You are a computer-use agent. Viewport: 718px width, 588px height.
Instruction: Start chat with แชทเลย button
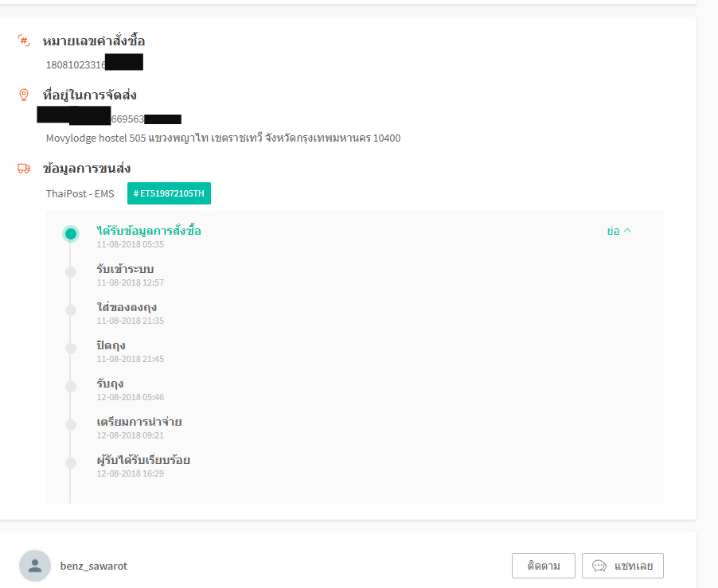[x=622, y=566]
